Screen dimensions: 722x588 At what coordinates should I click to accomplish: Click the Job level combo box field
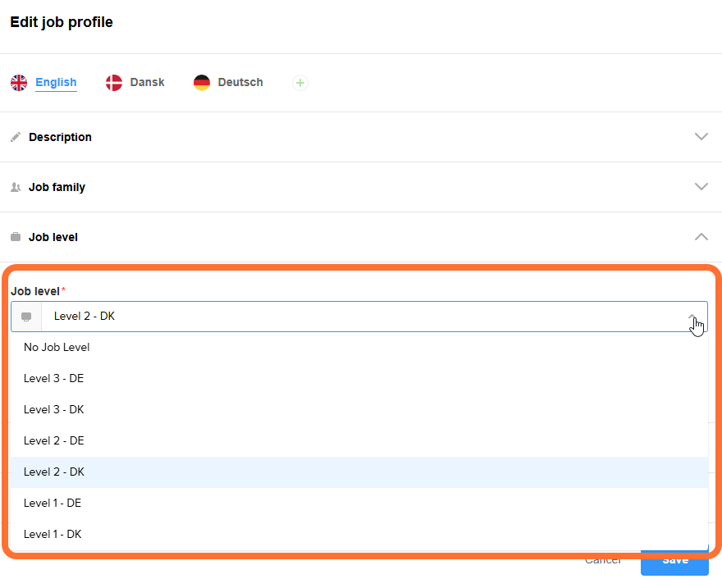359,317
